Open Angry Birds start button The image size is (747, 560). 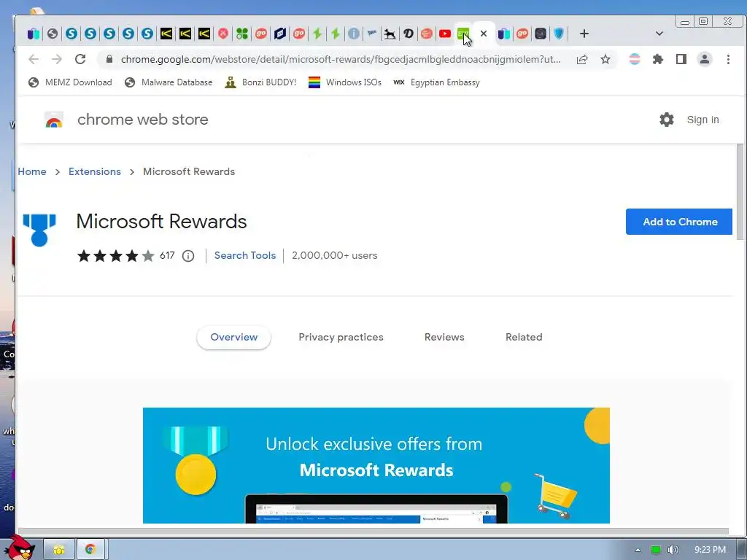point(18,548)
